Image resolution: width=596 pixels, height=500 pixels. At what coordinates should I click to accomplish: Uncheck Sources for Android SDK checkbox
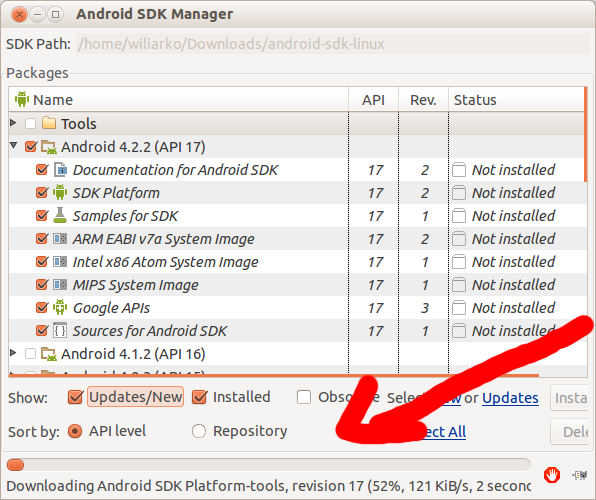click(x=42, y=330)
